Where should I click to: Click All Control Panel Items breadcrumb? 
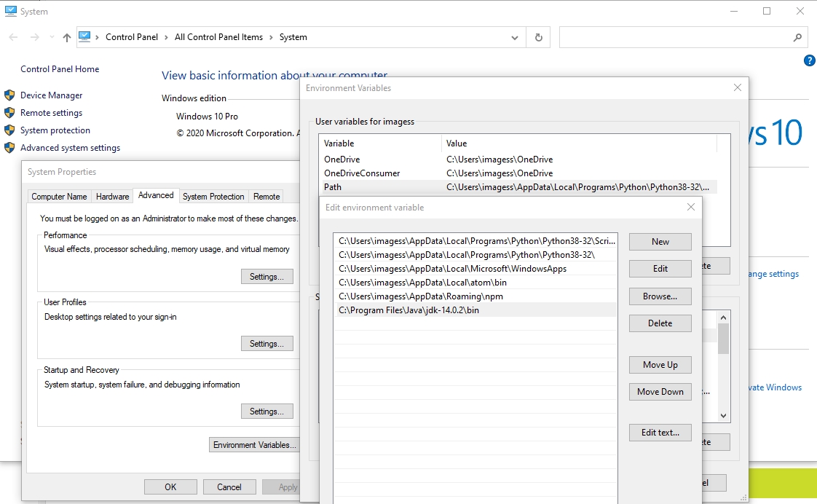point(219,37)
